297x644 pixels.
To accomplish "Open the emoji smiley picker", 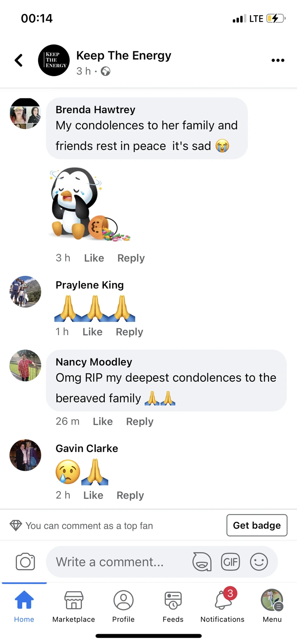I will (259, 562).
